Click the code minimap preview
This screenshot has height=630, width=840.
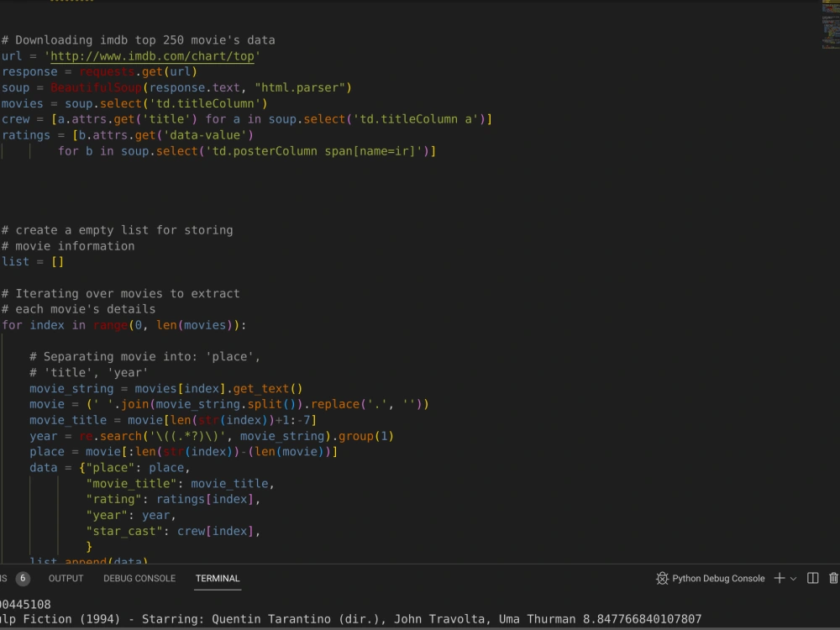click(831, 24)
